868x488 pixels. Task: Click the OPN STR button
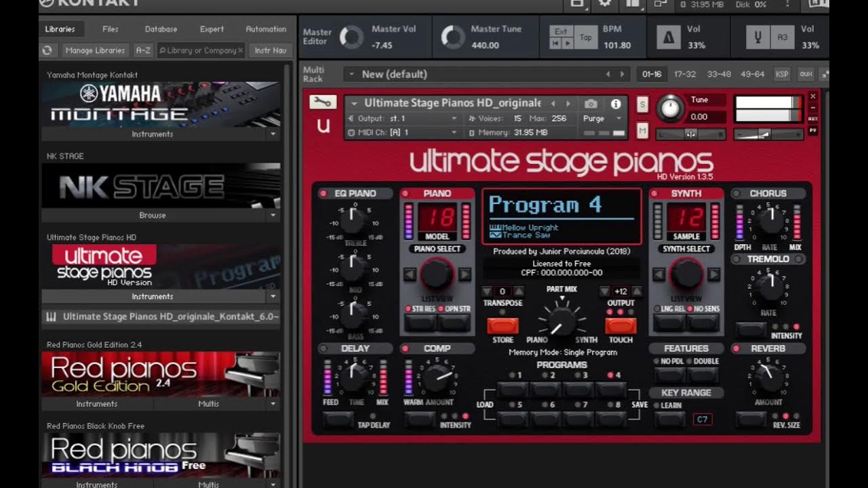(454, 323)
